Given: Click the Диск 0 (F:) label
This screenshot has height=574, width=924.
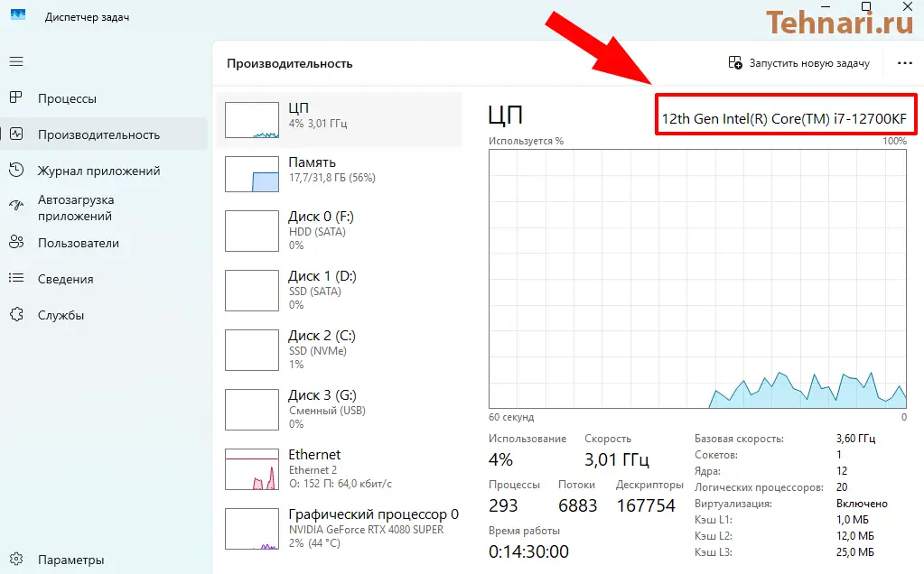Looking at the screenshot, I should pos(321,217).
